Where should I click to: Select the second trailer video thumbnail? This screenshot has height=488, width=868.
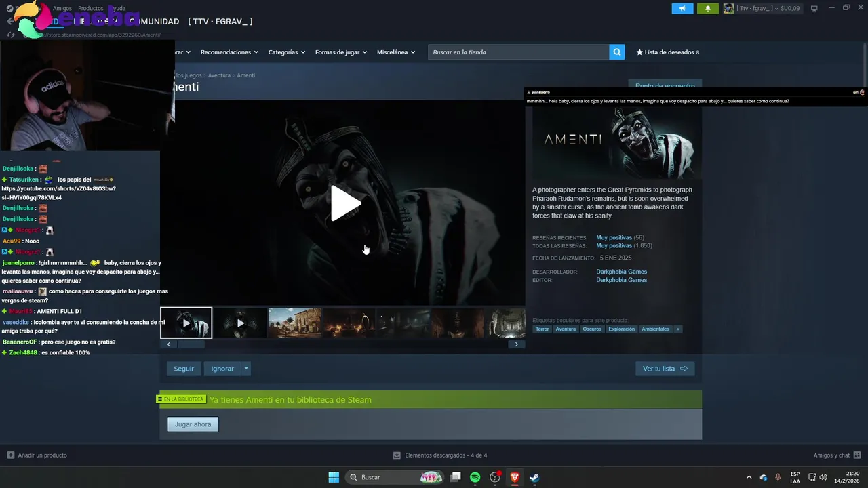point(240,323)
